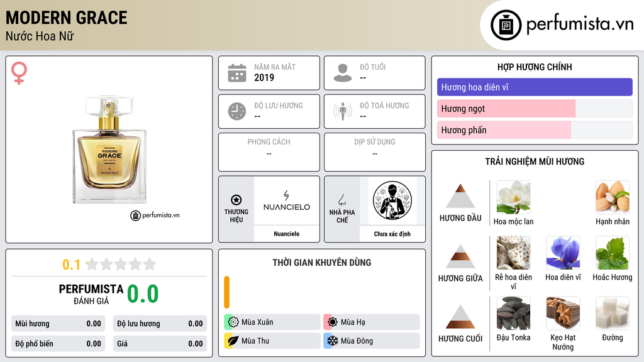Click the Perfumista đánh giá label

coord(91,294)
